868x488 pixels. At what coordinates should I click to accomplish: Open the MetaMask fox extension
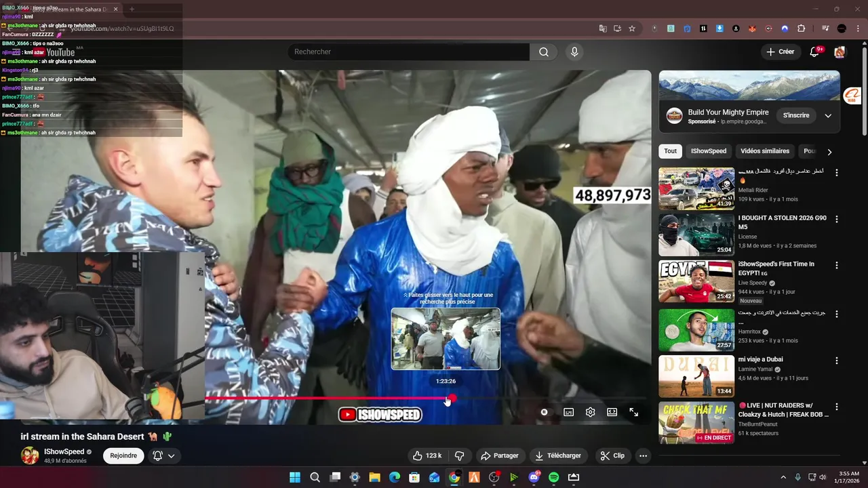[752, 28]
